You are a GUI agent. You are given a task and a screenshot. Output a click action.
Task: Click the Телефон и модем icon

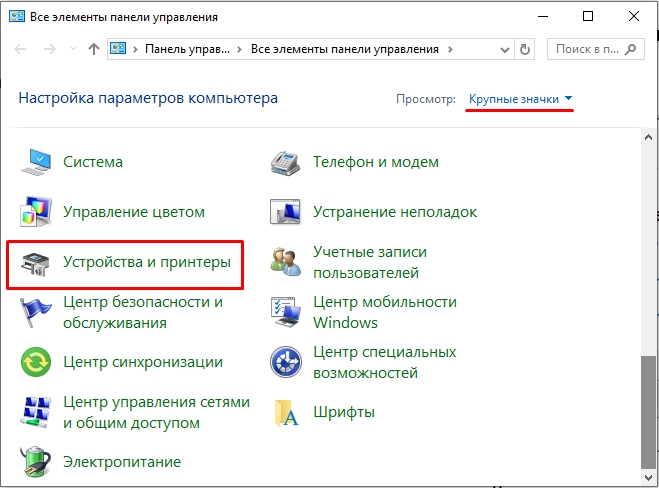(x=288, y=162)
